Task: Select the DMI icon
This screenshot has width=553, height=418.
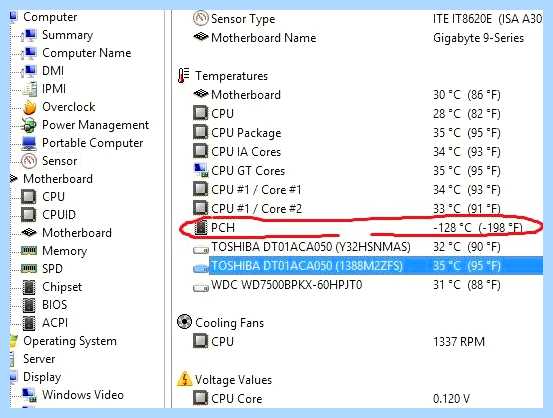Action: pos(29,71)
